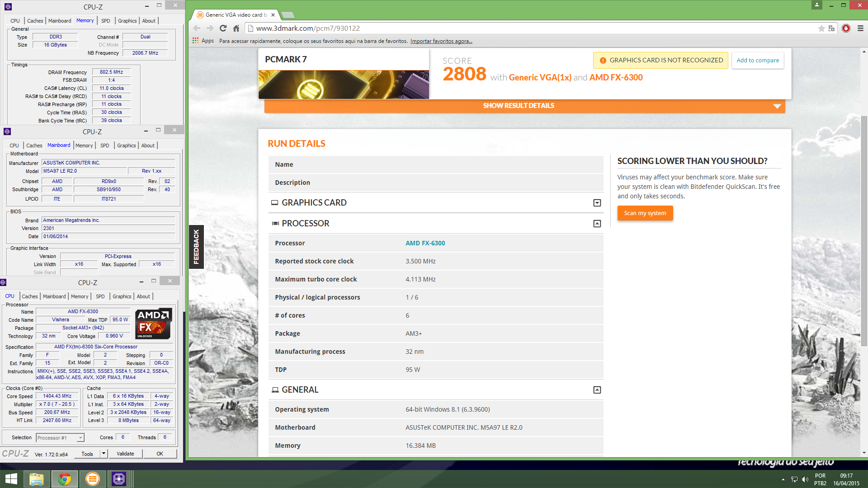Viewport: 868px width, 488px height.
Task: Open Chrome user profile button
Action: coord(817,5)
